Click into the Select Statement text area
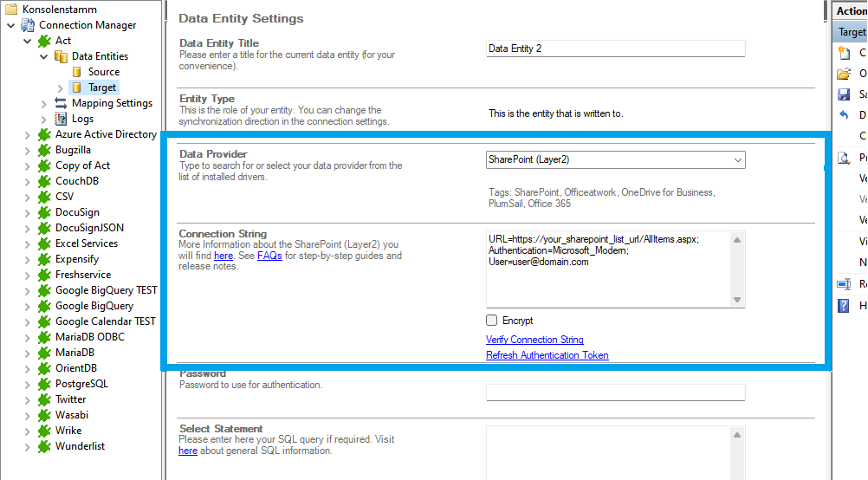The height and width of the screenshot is (480, 868). pos(609,453)
